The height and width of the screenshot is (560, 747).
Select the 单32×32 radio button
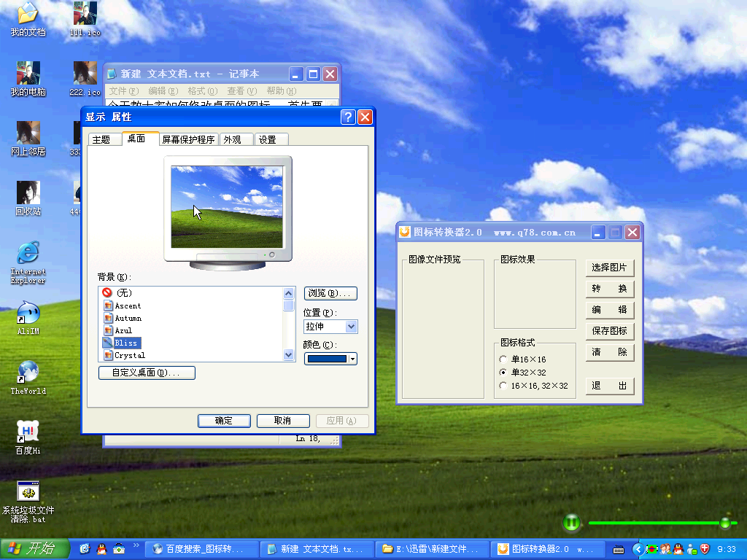click(x=503, y=373)
